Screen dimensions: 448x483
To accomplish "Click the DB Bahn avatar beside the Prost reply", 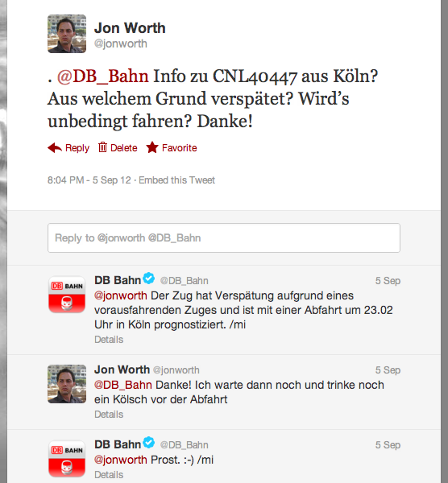I will point(67,459).
